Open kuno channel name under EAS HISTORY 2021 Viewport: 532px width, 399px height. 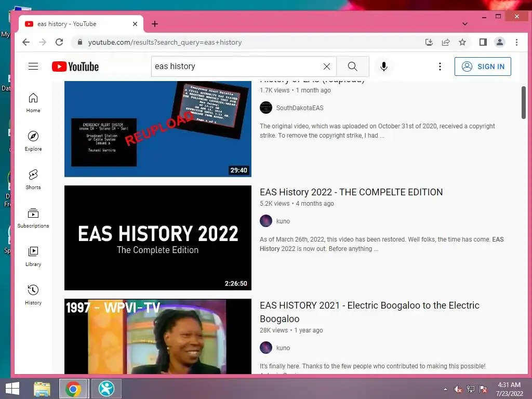point(283,348)
